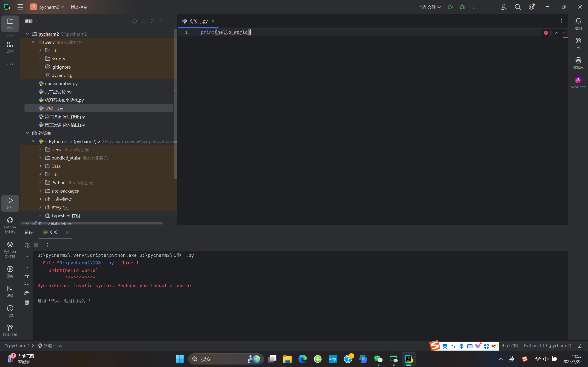Toggle soft-wrap in run console
This screenshot has height=367, width=588.
[27, 275]
